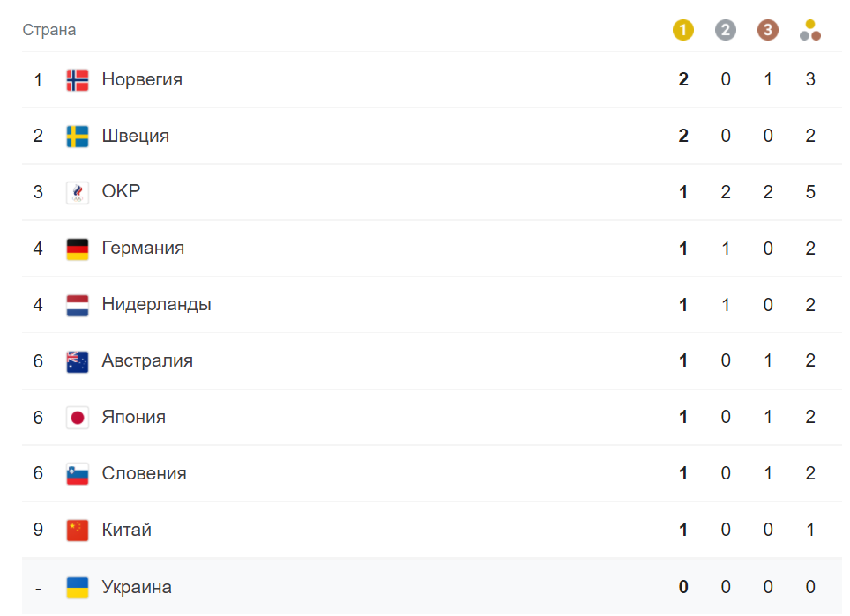This screenshot has height=616, width=850.
Task: Click the Sweden flag icon
Action: 78,137
